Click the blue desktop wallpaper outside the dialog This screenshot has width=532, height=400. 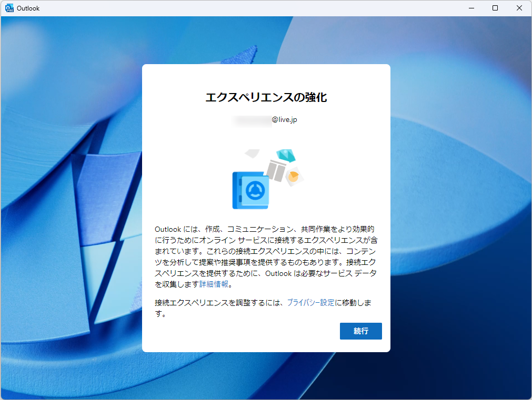(68, 210)
